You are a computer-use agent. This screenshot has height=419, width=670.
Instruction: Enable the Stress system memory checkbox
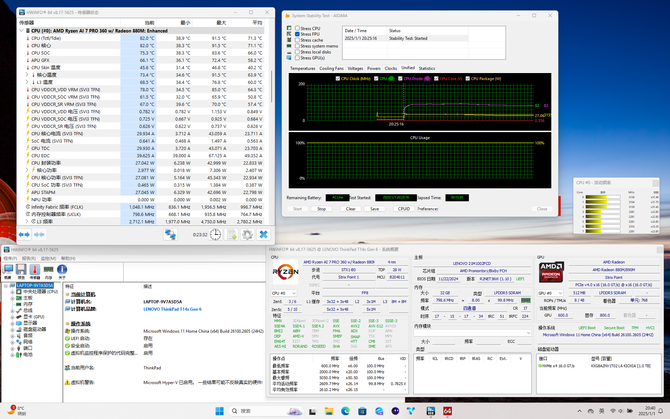click(297, 46)
